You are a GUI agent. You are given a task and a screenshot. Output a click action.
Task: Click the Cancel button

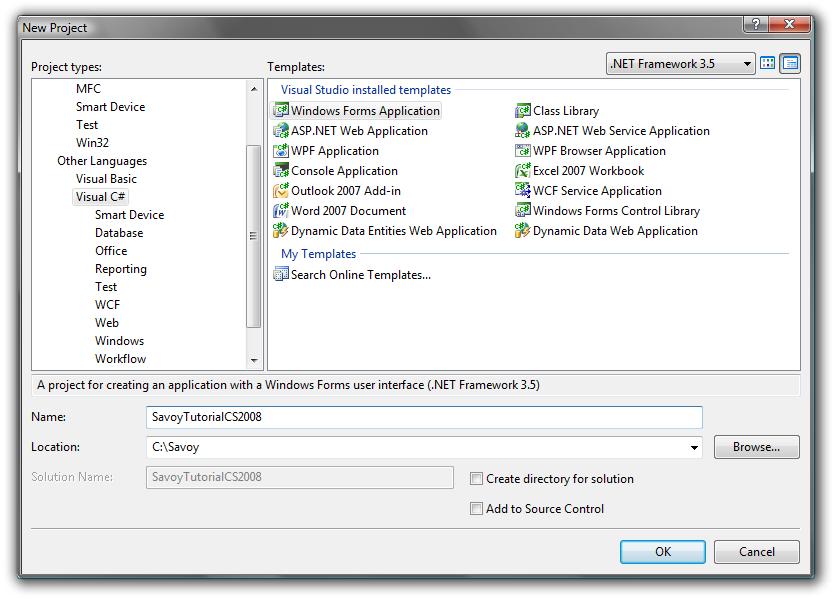point(756,551)
